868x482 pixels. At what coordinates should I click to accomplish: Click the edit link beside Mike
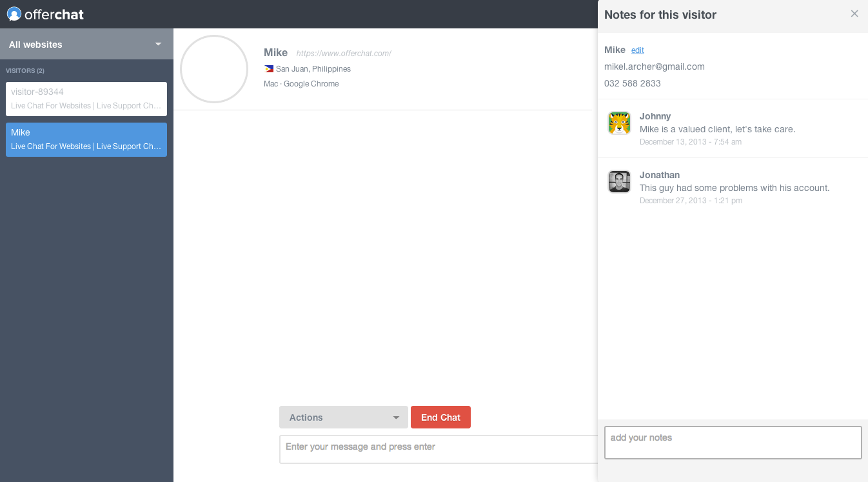point(637,50)
